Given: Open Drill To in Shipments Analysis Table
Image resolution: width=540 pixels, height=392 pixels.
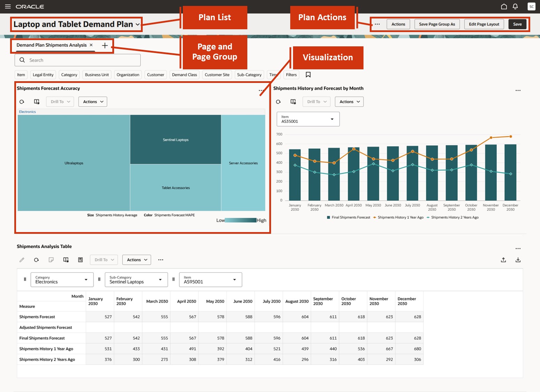Looking at the screenshot, I should click(104, 260).
